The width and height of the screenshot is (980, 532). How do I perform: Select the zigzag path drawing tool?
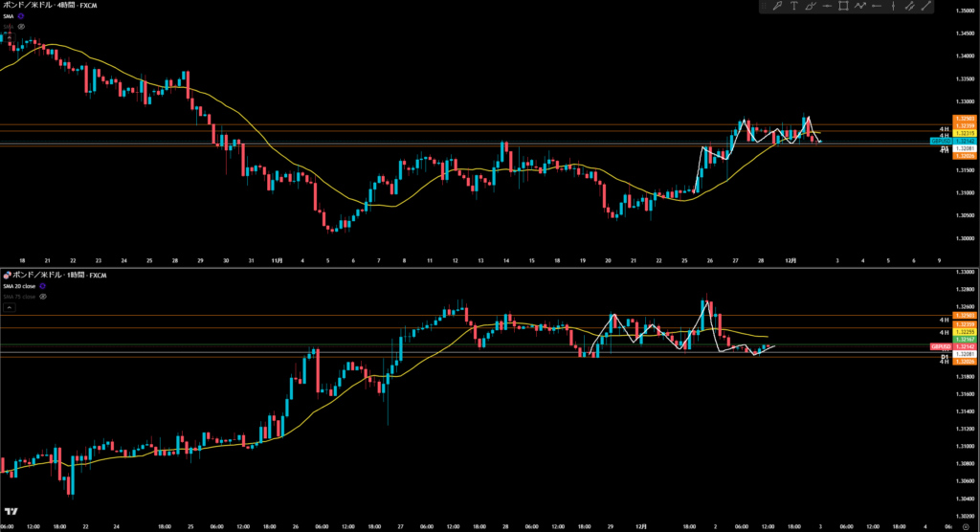[x=860, y=7]
